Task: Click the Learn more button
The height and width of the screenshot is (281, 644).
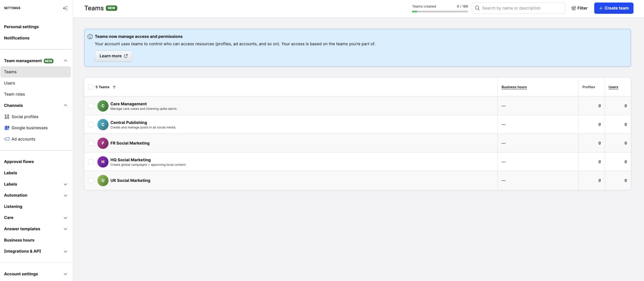Action: [x=114, y=56]
